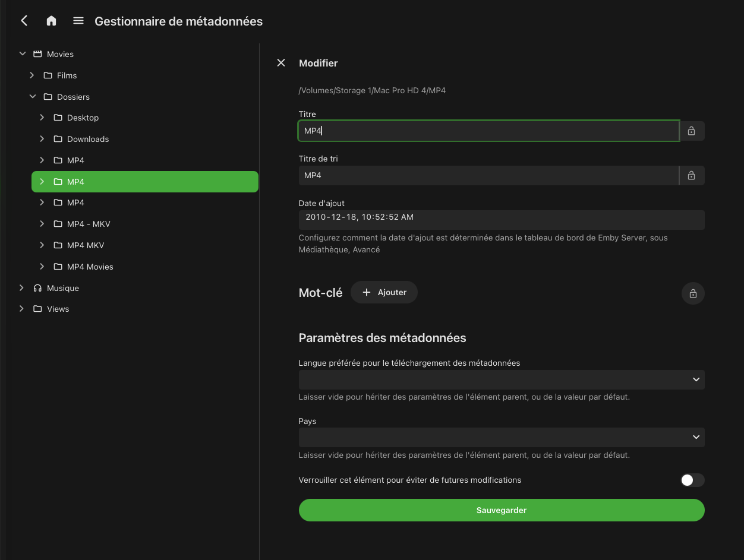Viewport: 744px width, 560px height.
Task: Lock the Mot-clé section
Action: point(692,293)
